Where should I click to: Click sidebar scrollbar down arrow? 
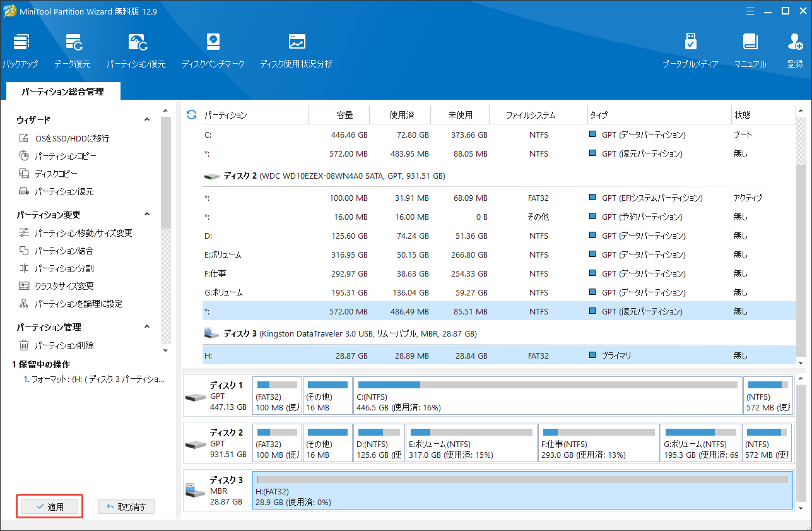click(165, 350)
